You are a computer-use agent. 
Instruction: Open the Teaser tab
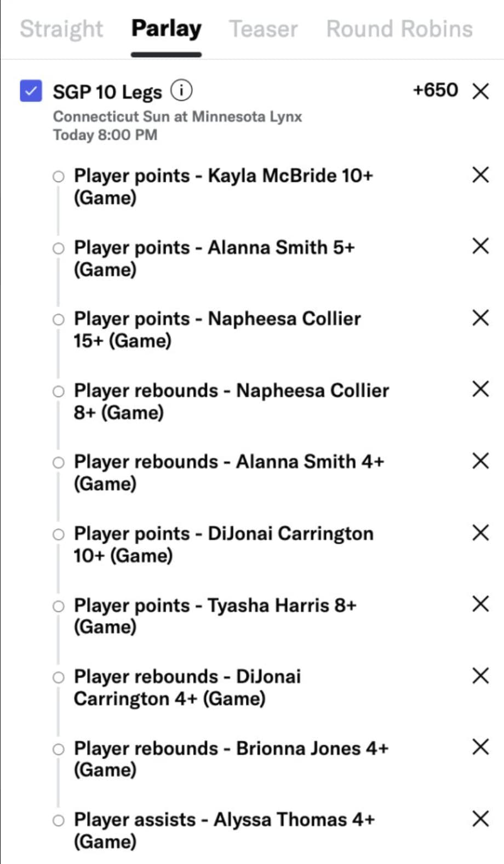point(264,29)
